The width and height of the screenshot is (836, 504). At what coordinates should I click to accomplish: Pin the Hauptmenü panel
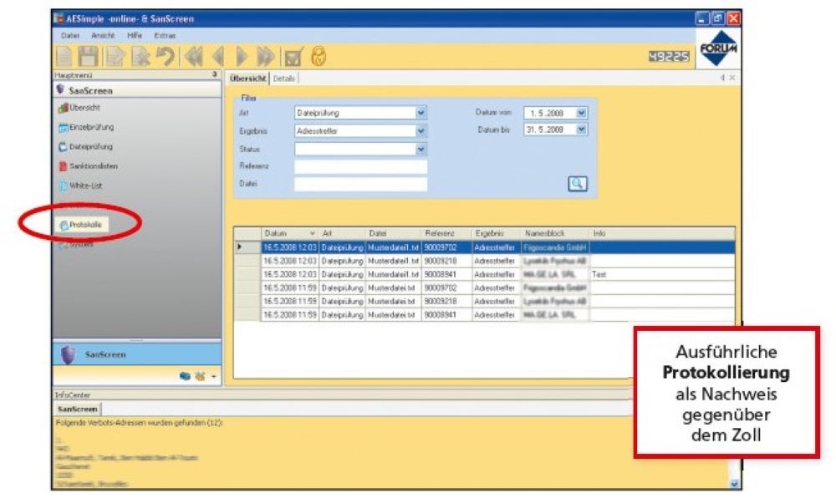coord(214,74)
